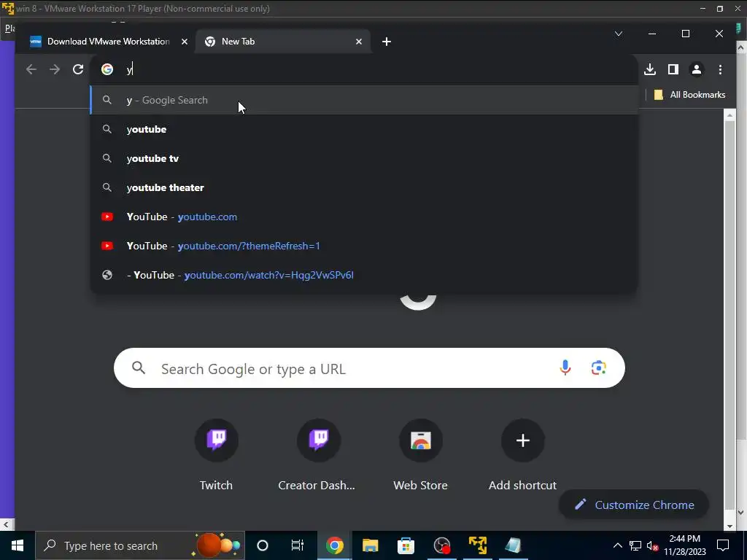This screenshot has height=560, width=747.
Task: Open a new tab with the plus button
Action: click(387, 42)
